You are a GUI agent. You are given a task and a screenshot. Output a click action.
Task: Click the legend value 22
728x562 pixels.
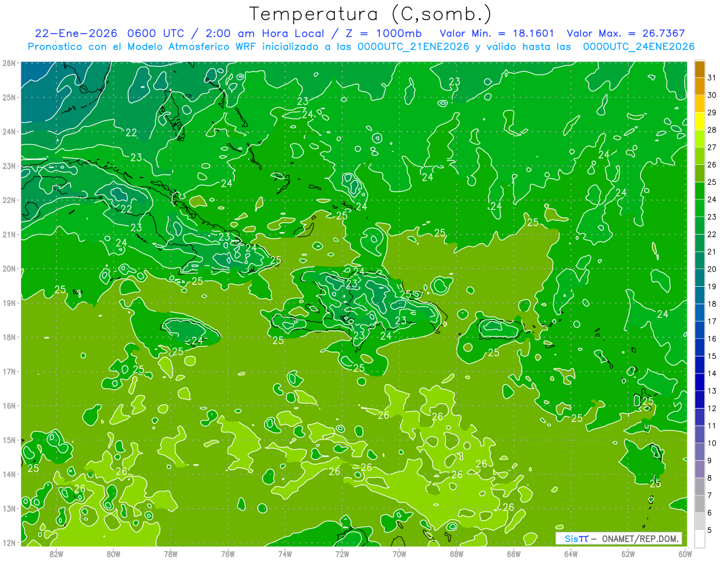coord(712,235)
